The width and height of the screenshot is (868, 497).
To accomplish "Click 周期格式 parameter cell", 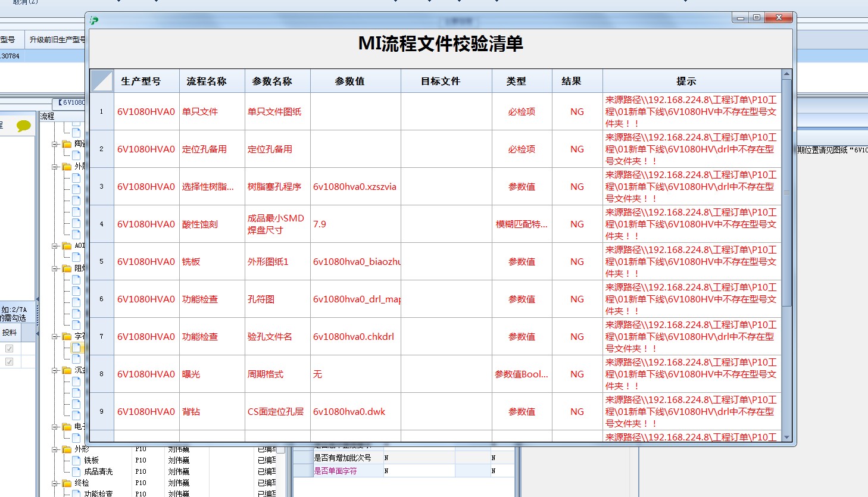I will (x=277, y=374).
